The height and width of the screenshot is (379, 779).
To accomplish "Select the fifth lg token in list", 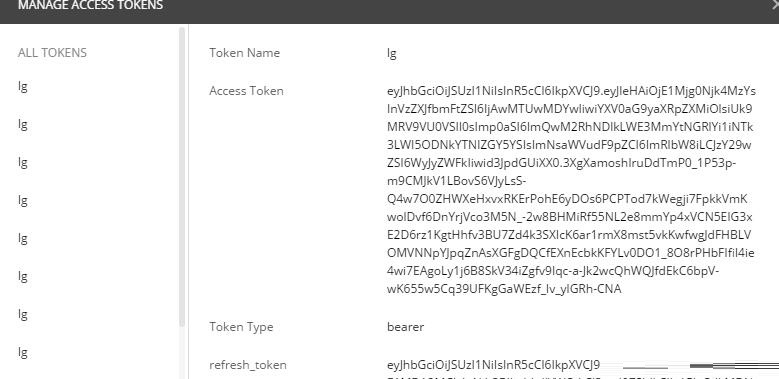I will pyautogui.click(x=23, y=239).
